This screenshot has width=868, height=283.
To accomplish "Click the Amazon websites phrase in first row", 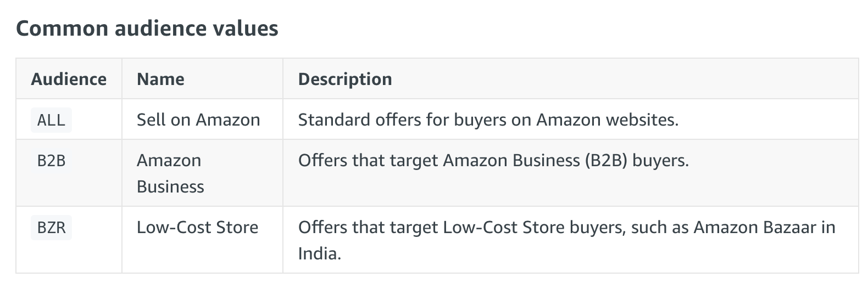I will [607, 120].
